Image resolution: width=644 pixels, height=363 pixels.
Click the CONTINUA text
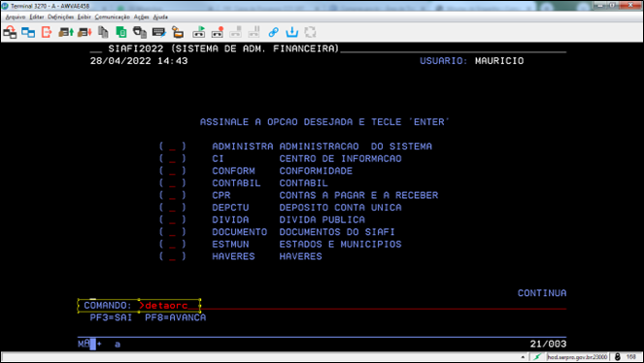click(542, 293)
